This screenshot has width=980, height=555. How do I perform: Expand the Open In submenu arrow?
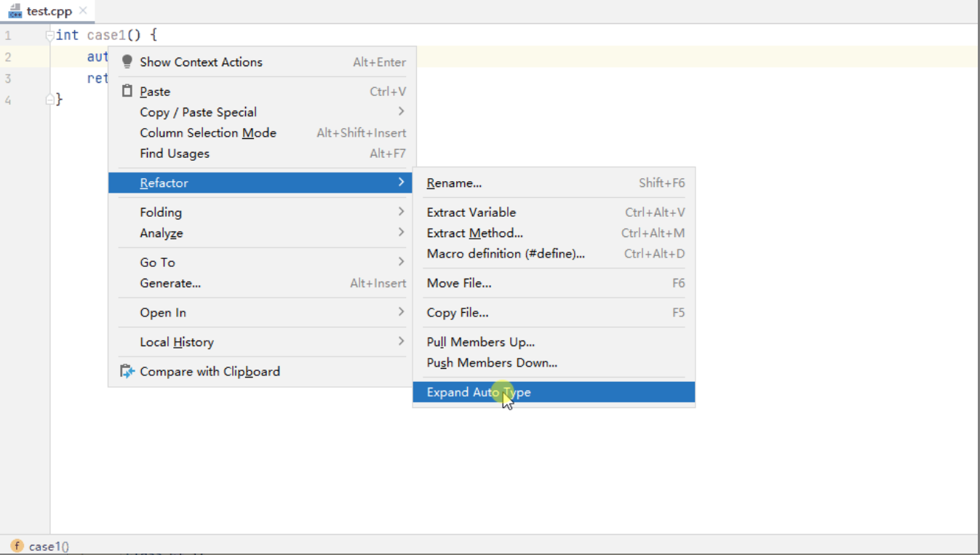coord(401,312)
